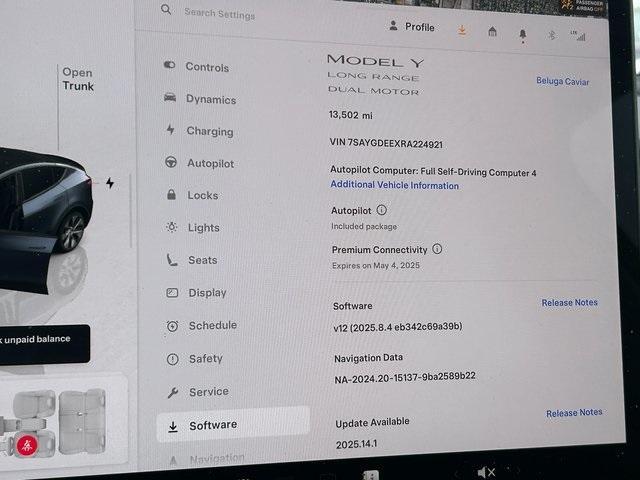Screen dimensions: 640x480
Task: Tap the Autopilot info circle icon
Action: 381,210
